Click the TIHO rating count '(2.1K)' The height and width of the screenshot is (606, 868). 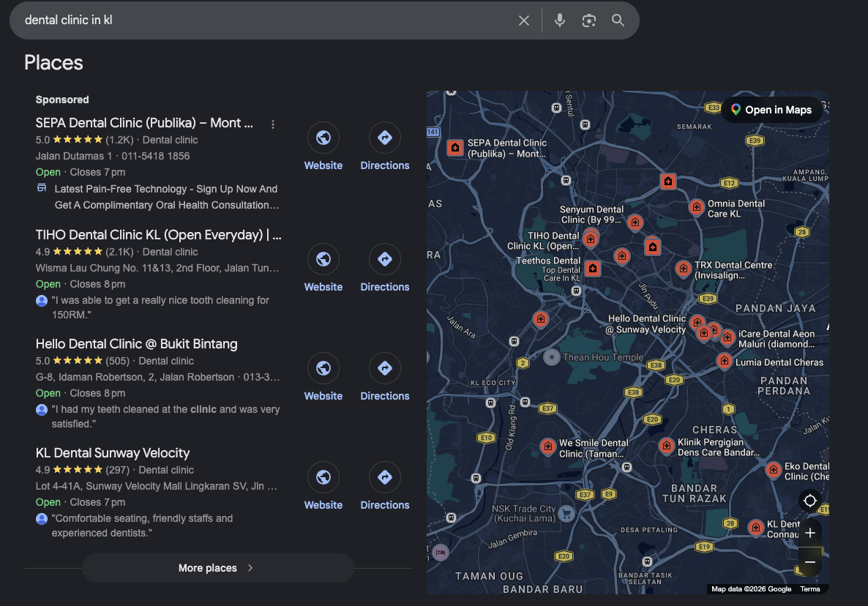[119, 252]
